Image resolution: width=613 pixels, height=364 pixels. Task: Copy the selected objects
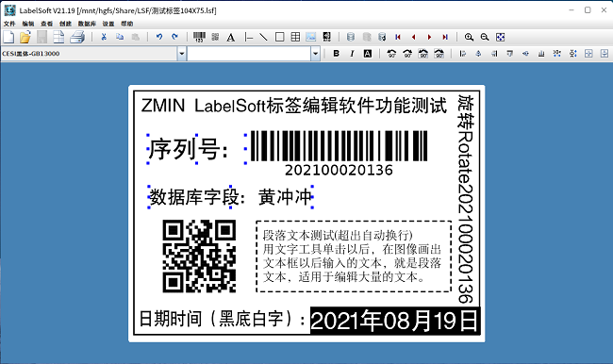pyautogui.click(x=120, y=37)
